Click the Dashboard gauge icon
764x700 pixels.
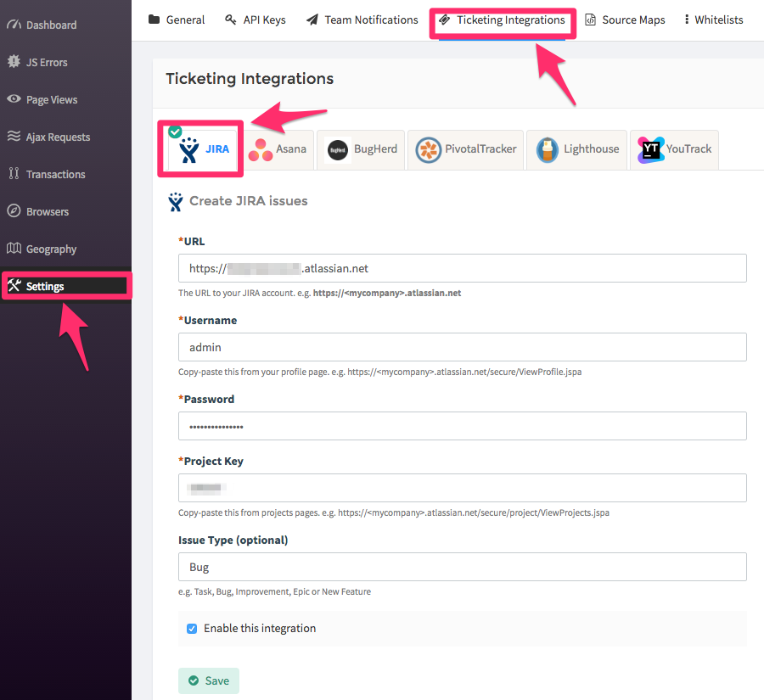[x=14, y=25]
